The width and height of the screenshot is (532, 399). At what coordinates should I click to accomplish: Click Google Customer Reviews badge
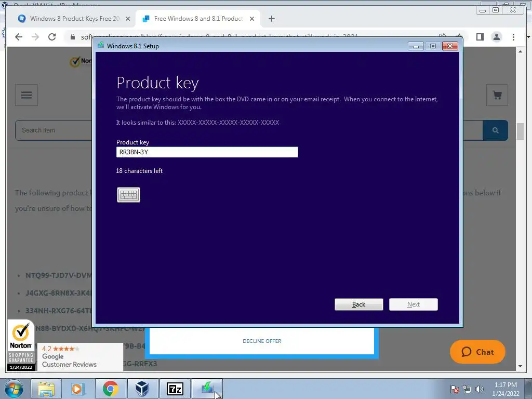tap(80, 357)
